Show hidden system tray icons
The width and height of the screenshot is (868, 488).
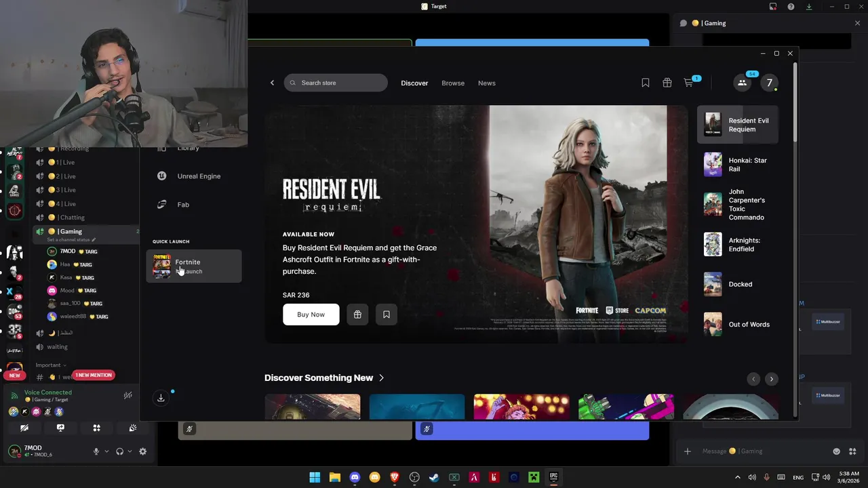738,477
